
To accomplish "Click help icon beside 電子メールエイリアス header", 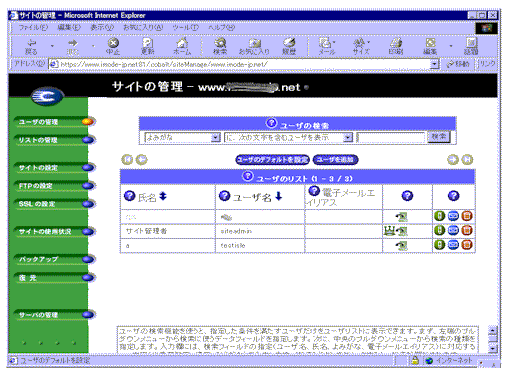I will click(314, 191).
